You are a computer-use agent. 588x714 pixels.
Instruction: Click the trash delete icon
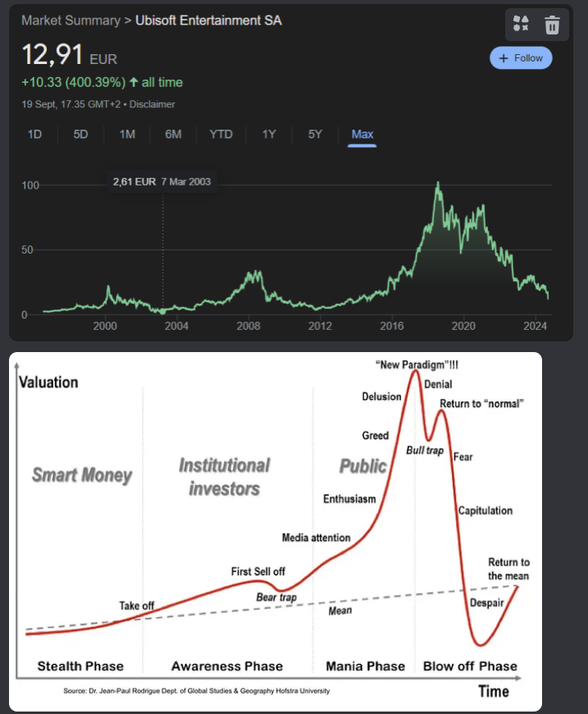point(552,25)
